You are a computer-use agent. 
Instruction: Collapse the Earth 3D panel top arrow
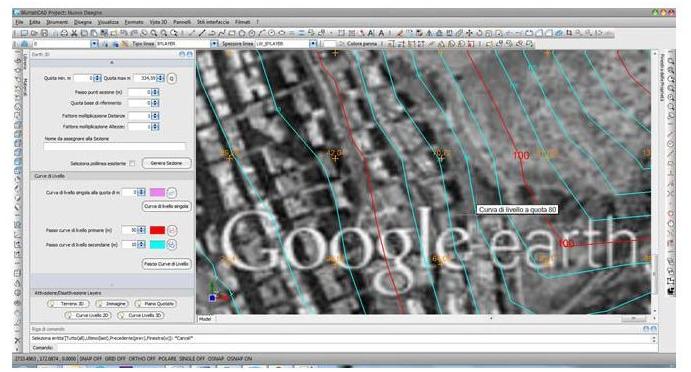point(111,63)
